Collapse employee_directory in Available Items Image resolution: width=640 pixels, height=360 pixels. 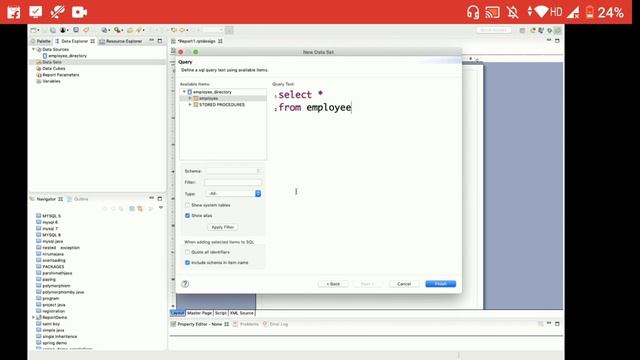click(x=184, y=92)
